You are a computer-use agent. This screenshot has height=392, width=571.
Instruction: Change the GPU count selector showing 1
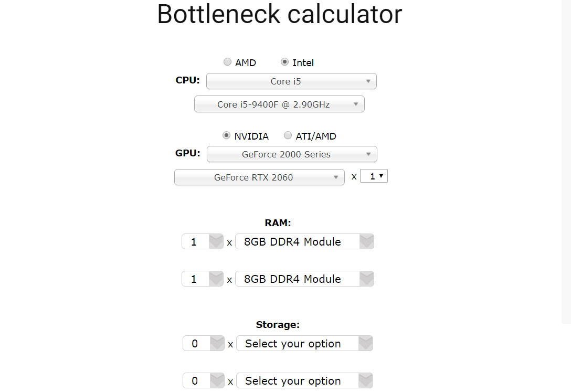coord(374,176)
